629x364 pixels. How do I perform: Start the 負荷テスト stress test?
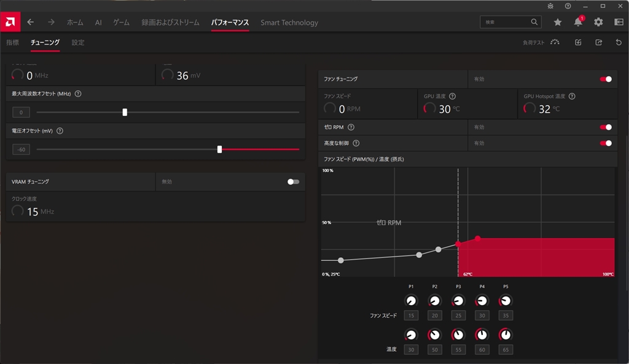pos(541,42)
